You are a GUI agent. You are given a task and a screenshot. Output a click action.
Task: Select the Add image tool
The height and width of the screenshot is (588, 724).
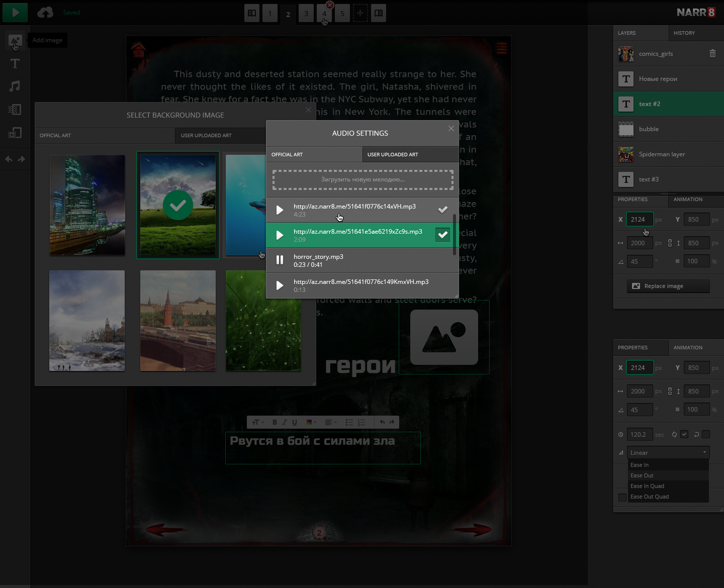point(15,41)
